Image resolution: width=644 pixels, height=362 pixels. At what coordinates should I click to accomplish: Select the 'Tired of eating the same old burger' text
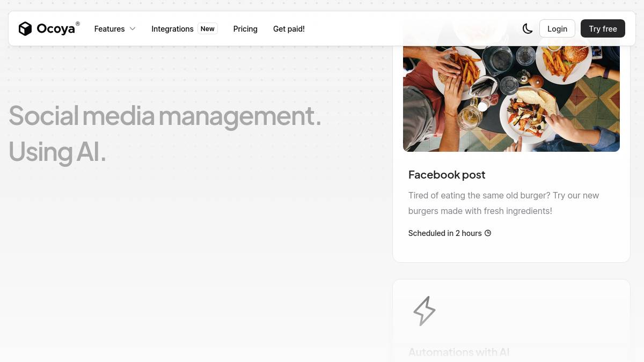coord(503,203)
